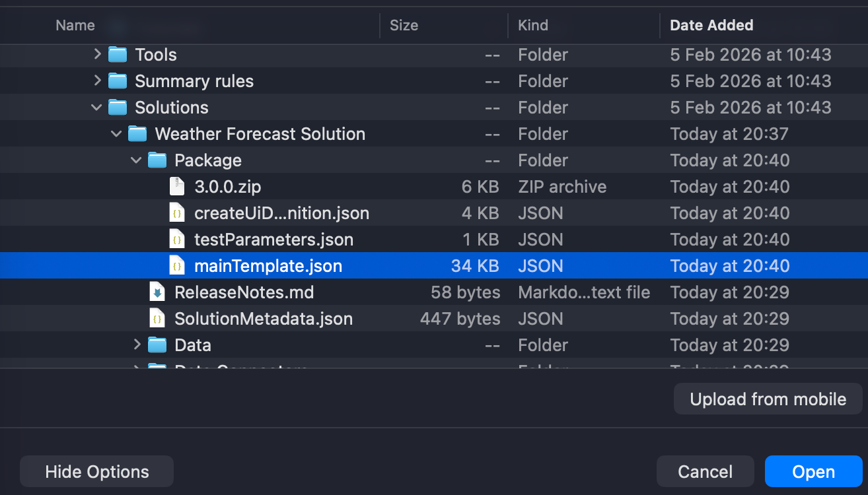Sort files by Name column header
Screen dimensions: 868x495
tap(75, 26)
